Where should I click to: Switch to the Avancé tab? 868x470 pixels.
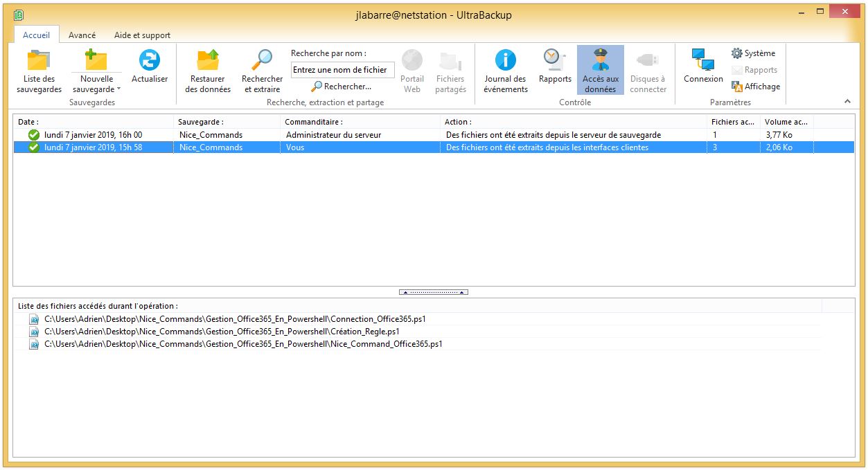pyautogui.click(x=82, y=35)
